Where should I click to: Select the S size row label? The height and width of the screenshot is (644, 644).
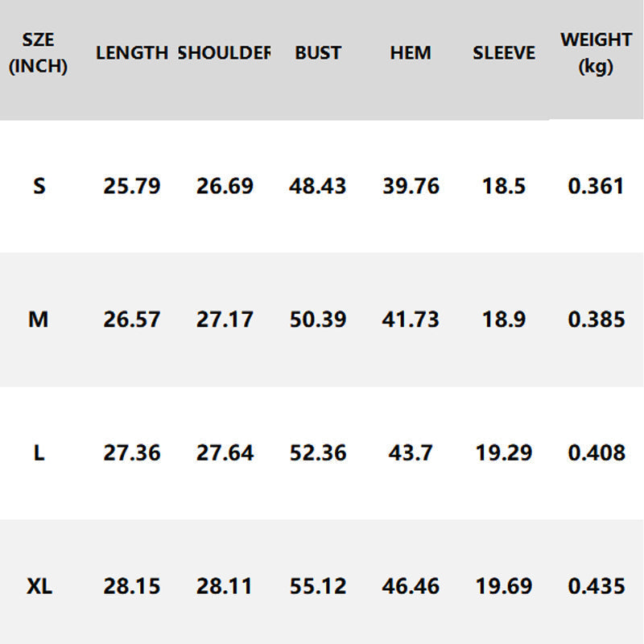[39, 187]
